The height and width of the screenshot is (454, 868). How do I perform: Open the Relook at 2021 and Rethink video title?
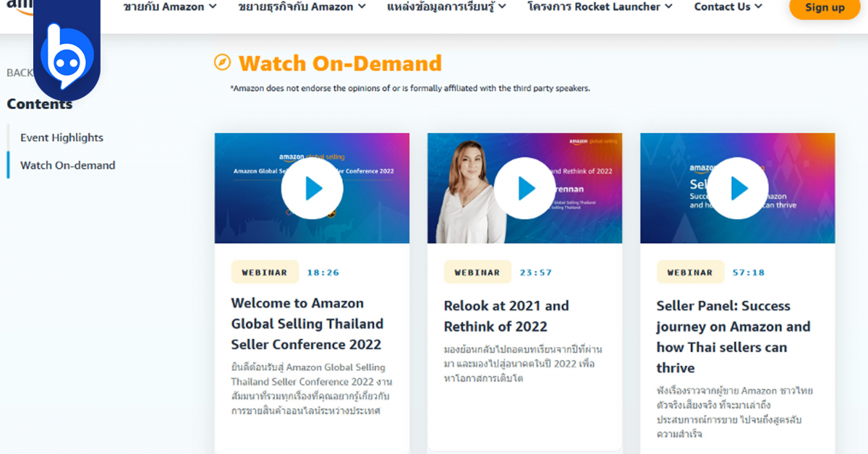506,316
